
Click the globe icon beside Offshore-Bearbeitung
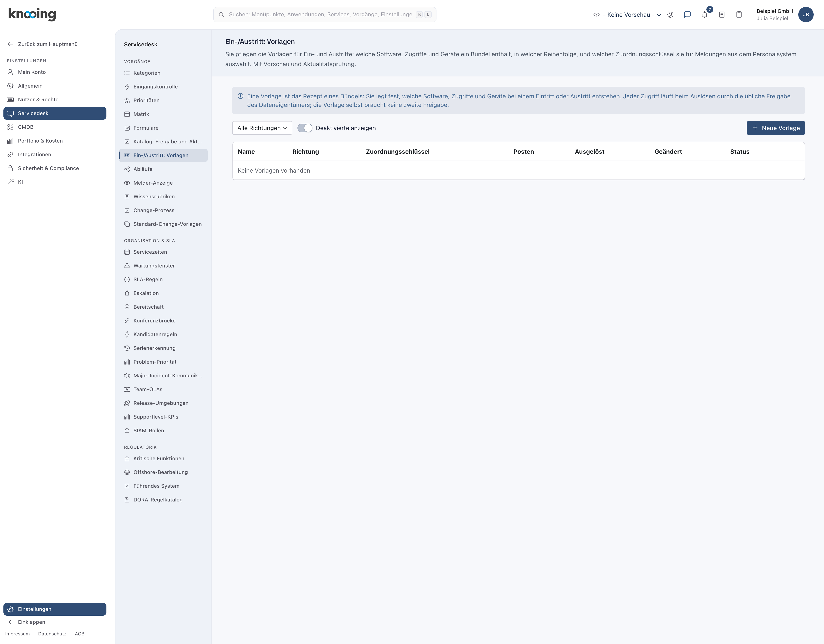coord(127,472)
